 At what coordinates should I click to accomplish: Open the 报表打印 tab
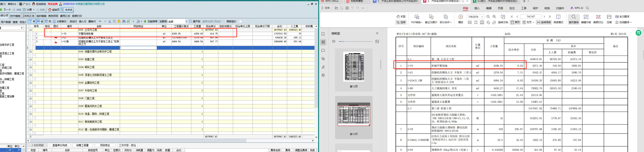77,16
